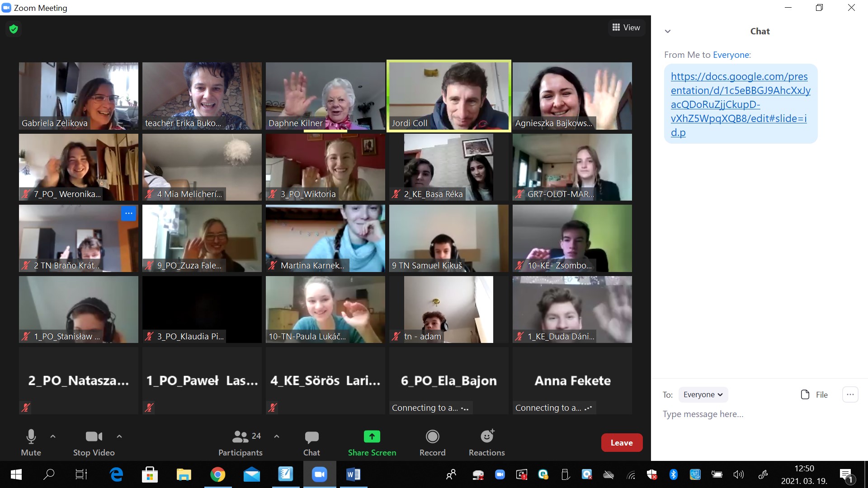Open Mail app from taskbar
This screenshot has height=488, width=868.
(x=252, y=474)
